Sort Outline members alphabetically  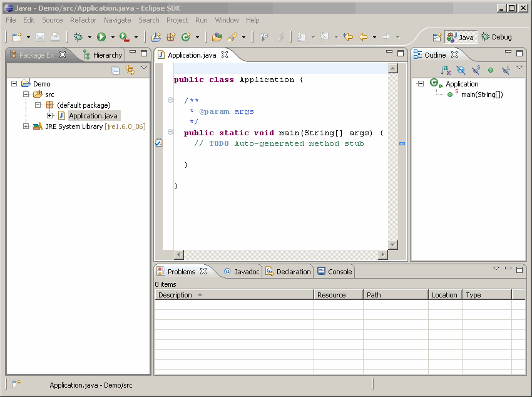445,71
